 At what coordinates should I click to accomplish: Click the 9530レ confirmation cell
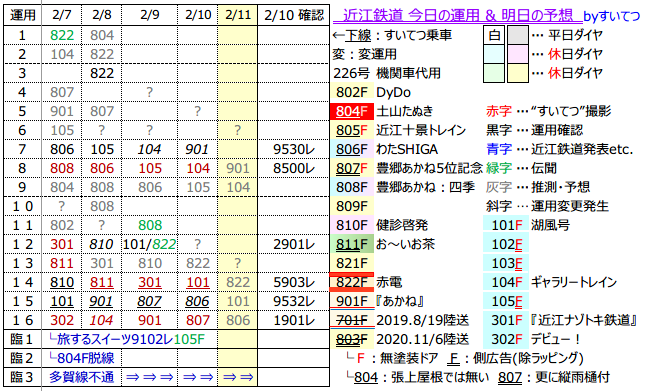pos(294,149)
